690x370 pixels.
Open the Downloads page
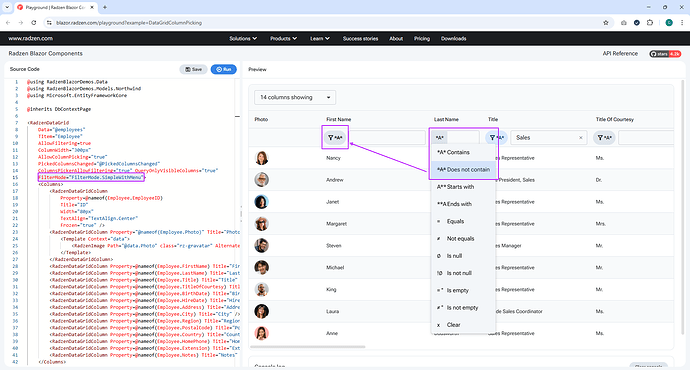point(453,39)
